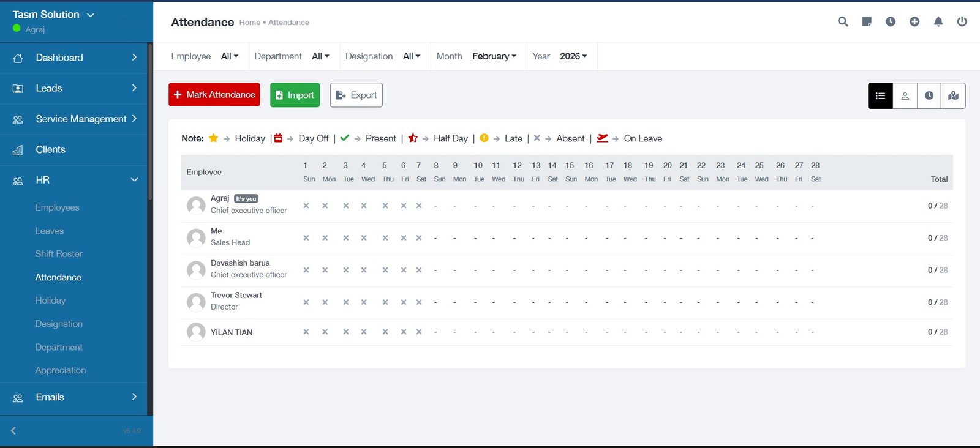The image size is (980, 448).
Task: Open Shift Roster in the sidebar
Action: click(59, 254)
